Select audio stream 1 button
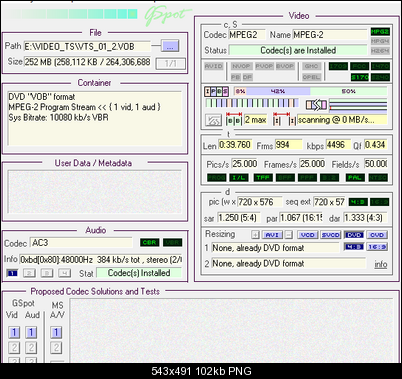This screenshot has width=402, height=379. pyautogui.click(x=12, y=273)
